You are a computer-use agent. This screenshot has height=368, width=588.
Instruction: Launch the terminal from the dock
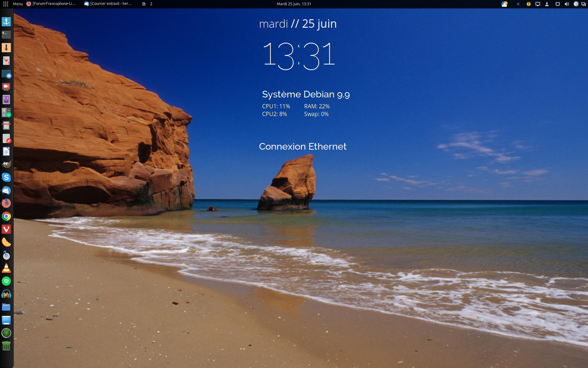[6, 35]
